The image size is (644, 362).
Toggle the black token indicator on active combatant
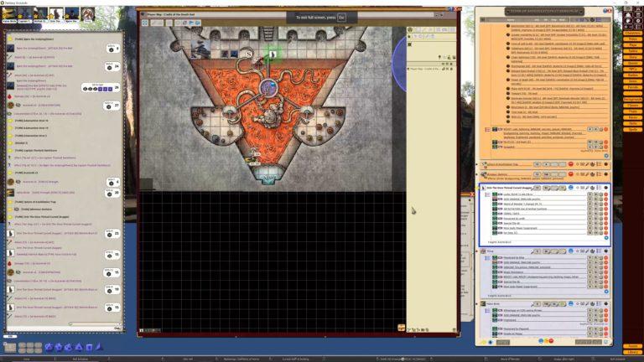(x=605, y=188)
